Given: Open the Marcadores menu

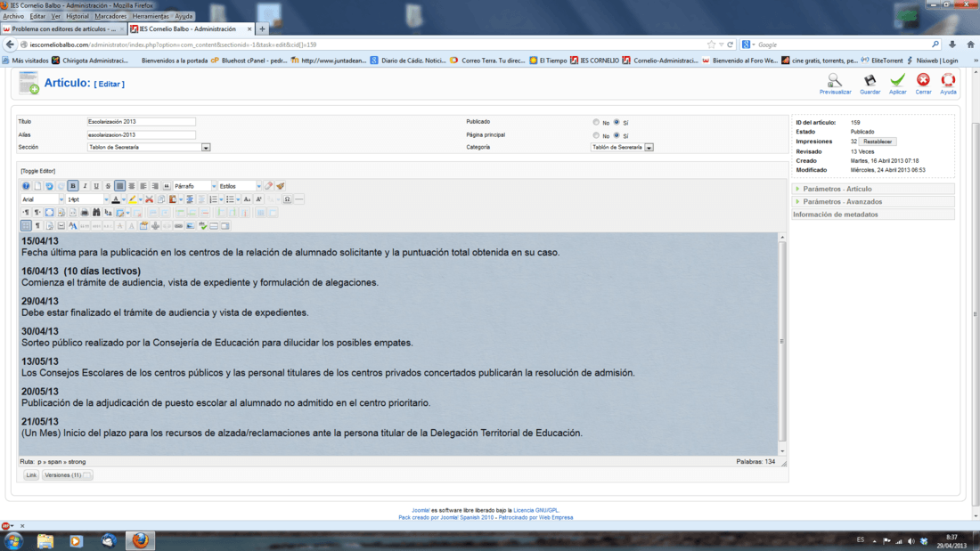Looking at the screenshot, I should (x=110, y=16).
